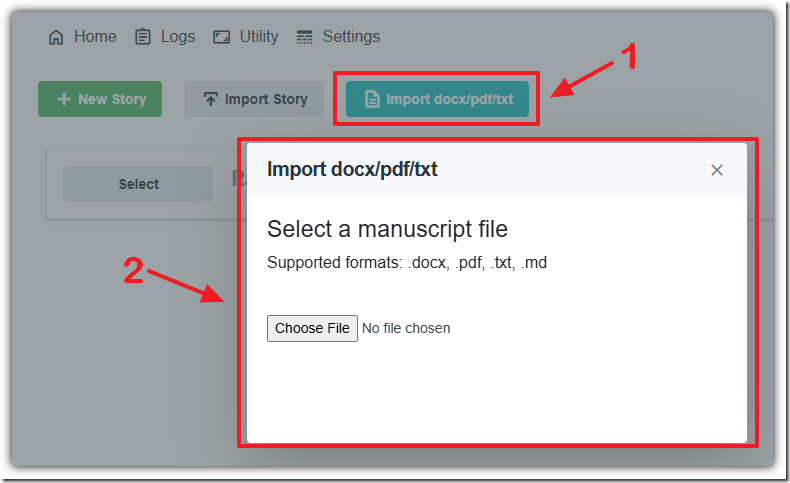Click the 'Select a manuscript file' heading
The width and height of the screenshot is (790, 483).
click(387, 229)
